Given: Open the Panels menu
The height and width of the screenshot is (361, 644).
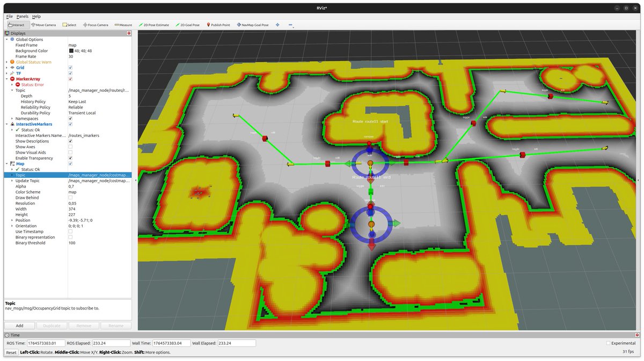Looking at the screenshot, I should pyautogui.click(x=23, y=16).
